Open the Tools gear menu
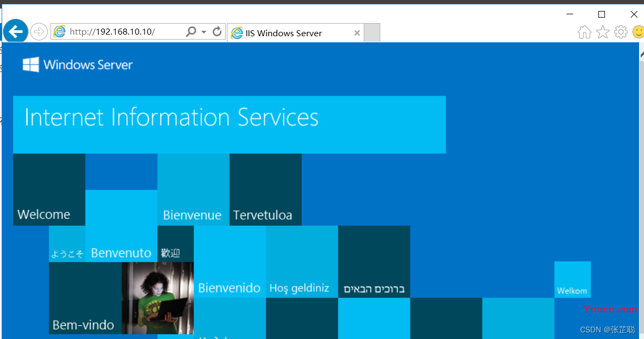 621,32
